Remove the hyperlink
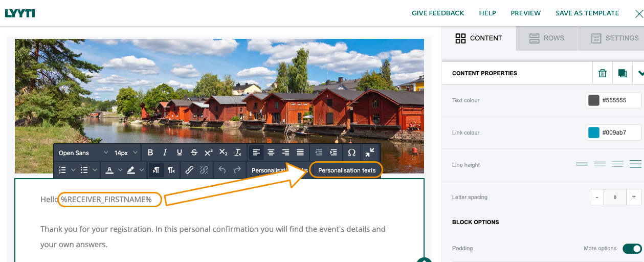 tap(204, 170)
